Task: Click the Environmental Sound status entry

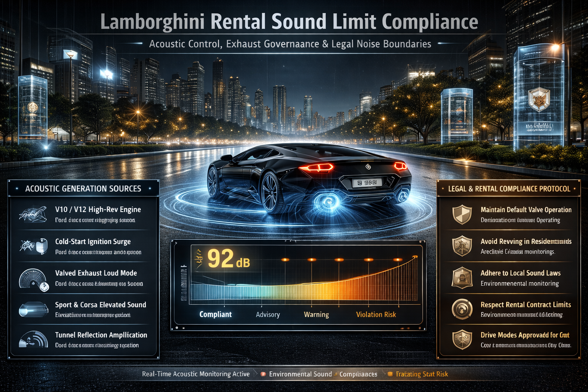Action: click(x=300, y=374)
